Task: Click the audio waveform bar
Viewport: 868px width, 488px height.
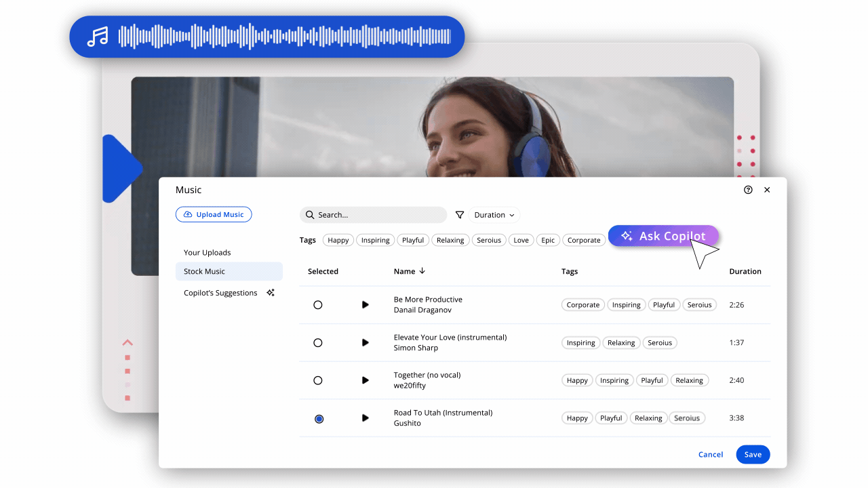Action: [285, 37]
